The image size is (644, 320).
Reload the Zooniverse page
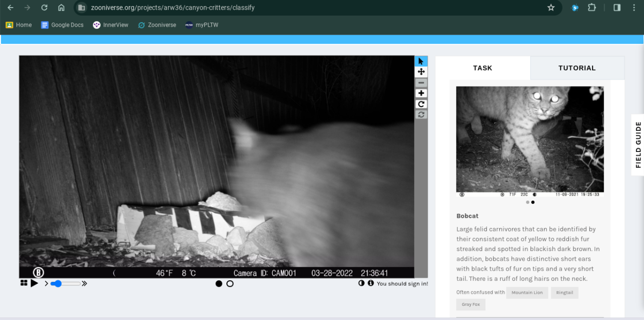44,8
